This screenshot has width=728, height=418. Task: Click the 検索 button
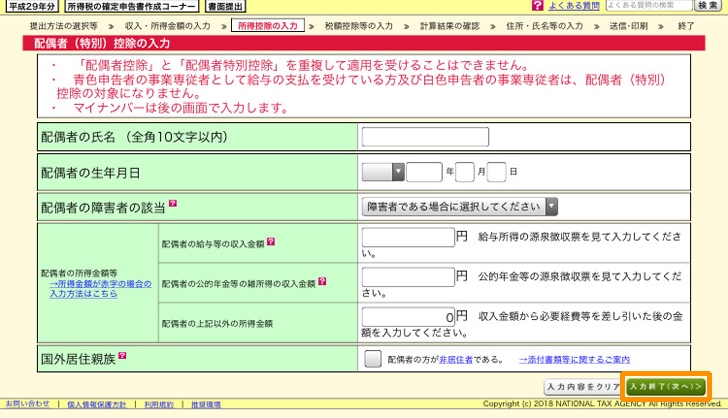pos(708,6)
